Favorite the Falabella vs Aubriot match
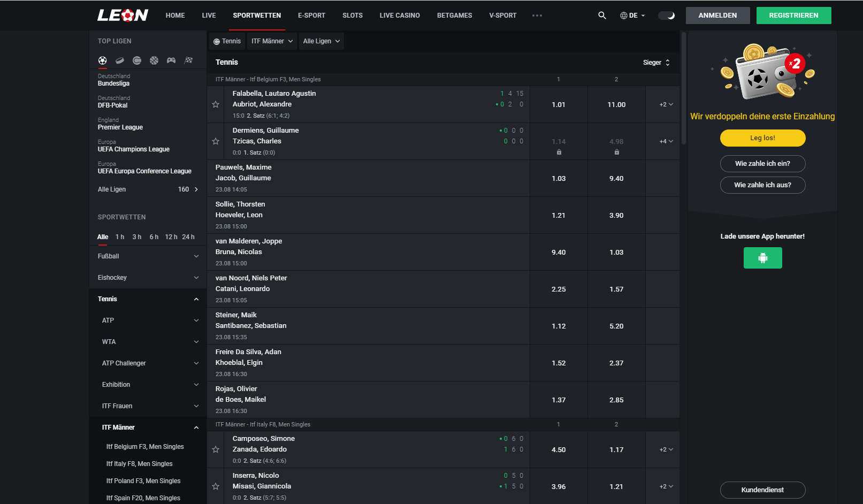The image size is (863, 504). [x=216, y=104]
